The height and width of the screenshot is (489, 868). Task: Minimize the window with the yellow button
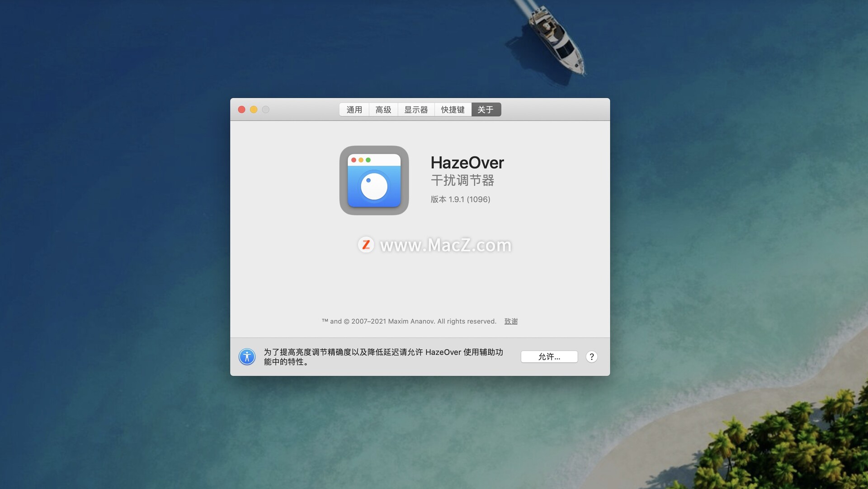coord(254,109)
